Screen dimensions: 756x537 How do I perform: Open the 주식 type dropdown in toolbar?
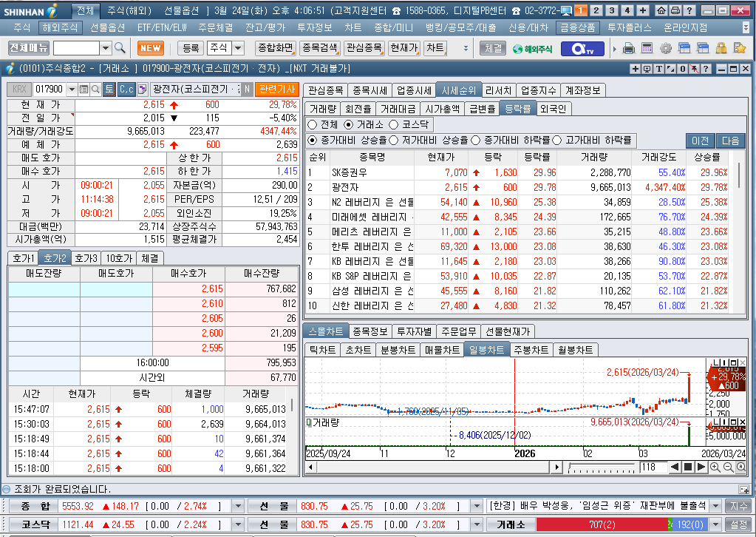[238, 48]
